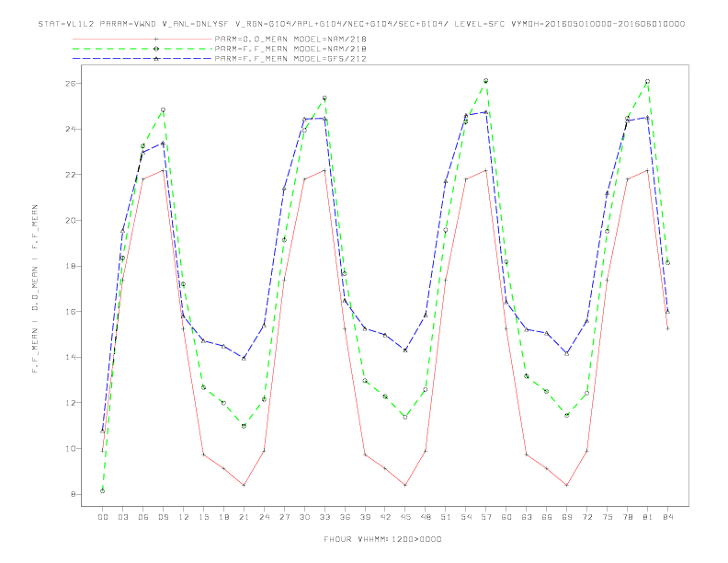Click the green dashed line legend sample
728x563 pixels.
click(x=142, y=49)
